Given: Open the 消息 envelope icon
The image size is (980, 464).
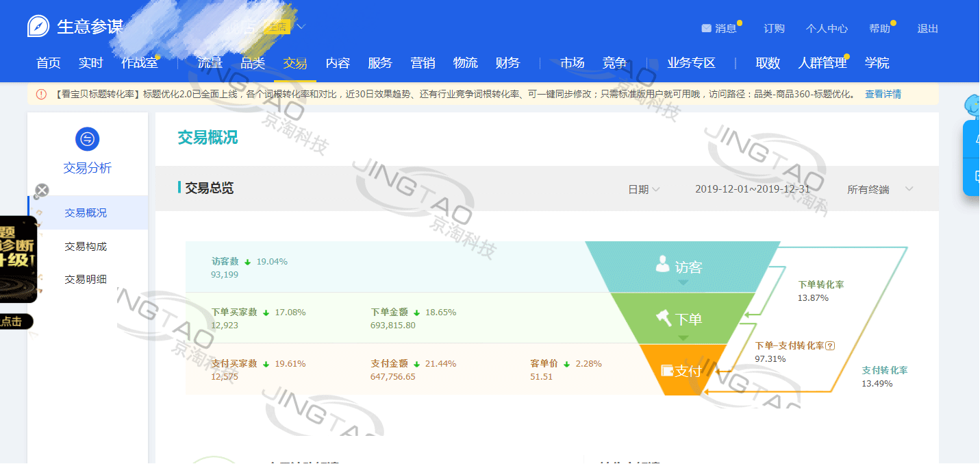Looking at the screenshot, I should [706, 29].
